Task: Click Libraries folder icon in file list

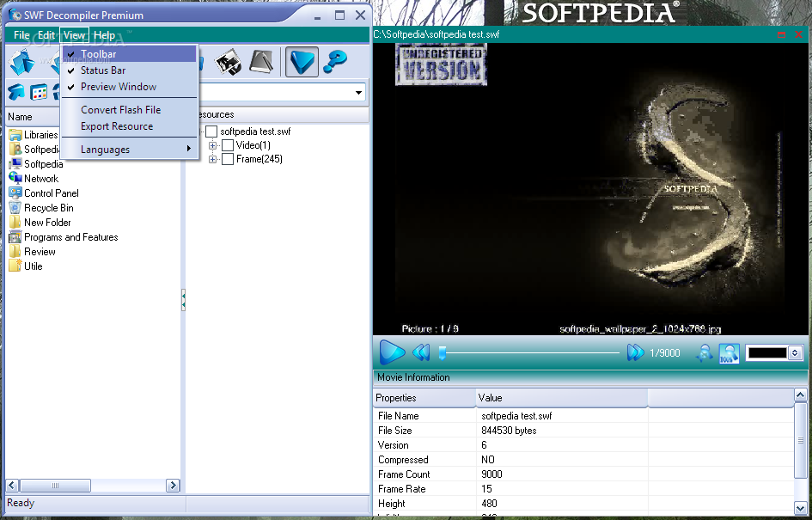Action: click(x=15, y=135)
